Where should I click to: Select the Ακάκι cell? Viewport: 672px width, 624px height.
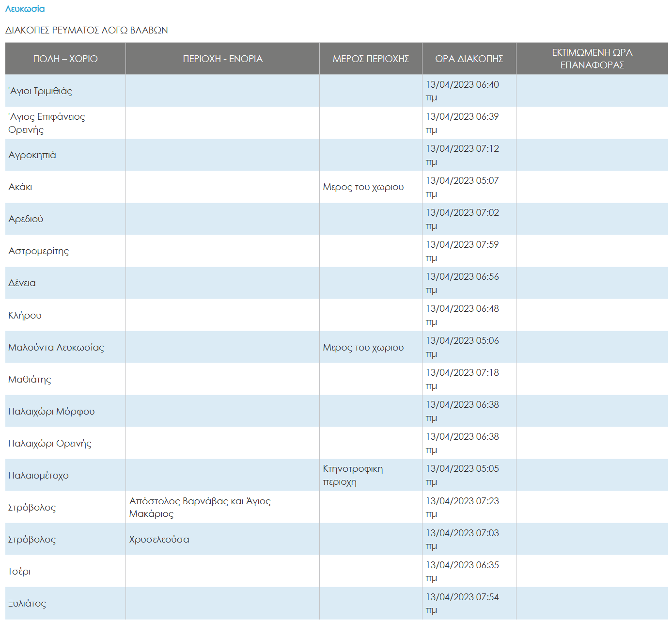(65, 187)
